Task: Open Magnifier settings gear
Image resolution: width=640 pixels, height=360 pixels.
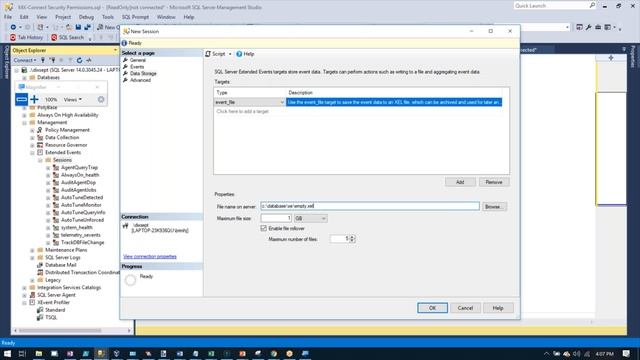Action: [101, 99]
